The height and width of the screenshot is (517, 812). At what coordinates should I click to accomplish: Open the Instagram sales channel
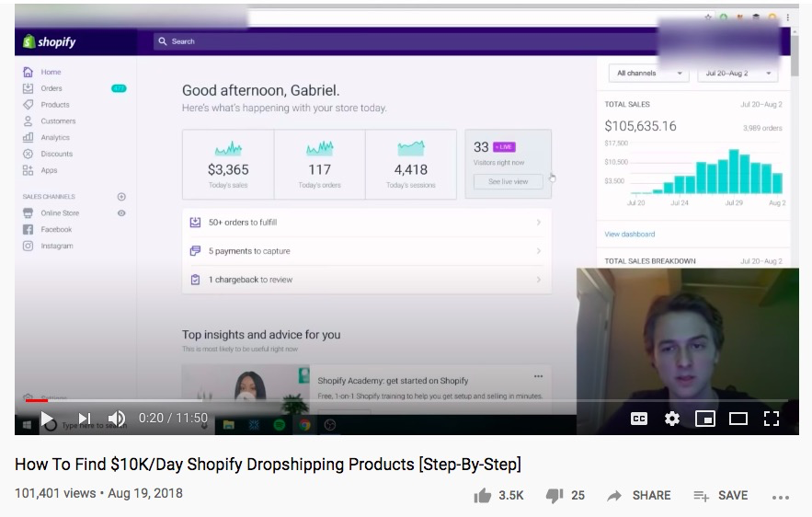click(56, 246)
